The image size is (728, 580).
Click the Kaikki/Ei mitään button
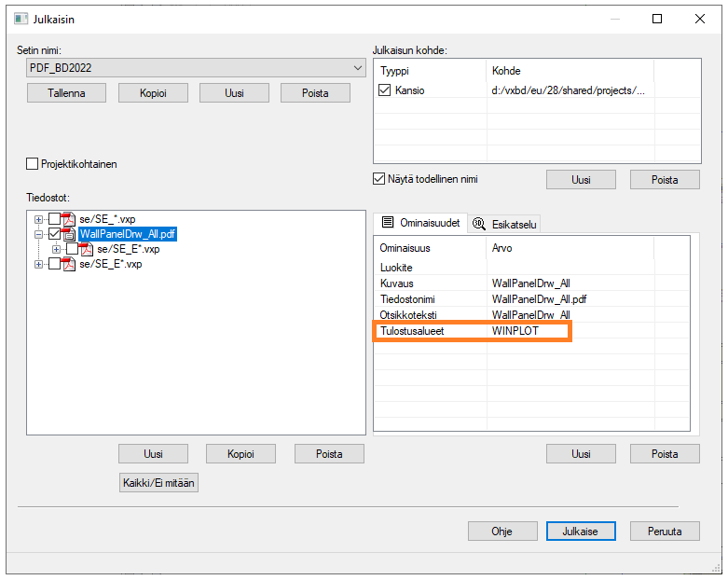[x=158, y=483]
